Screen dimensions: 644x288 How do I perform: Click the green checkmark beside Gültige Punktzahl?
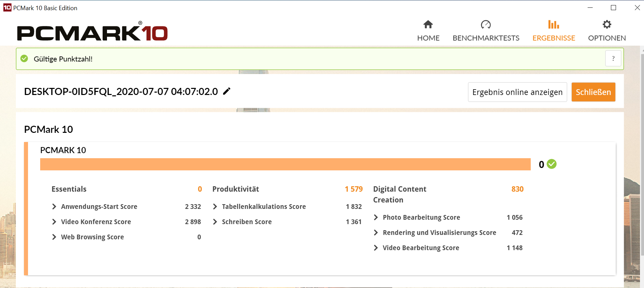pos(24,58)
